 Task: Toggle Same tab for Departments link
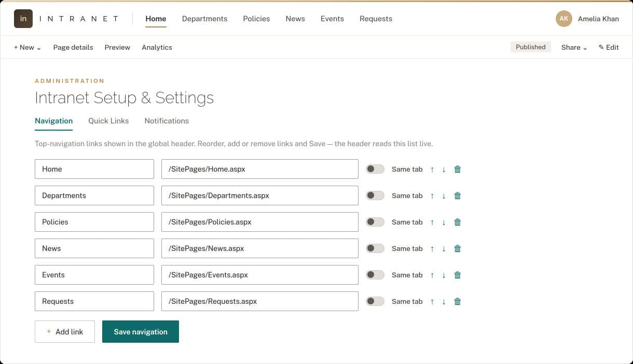[375, 195]
